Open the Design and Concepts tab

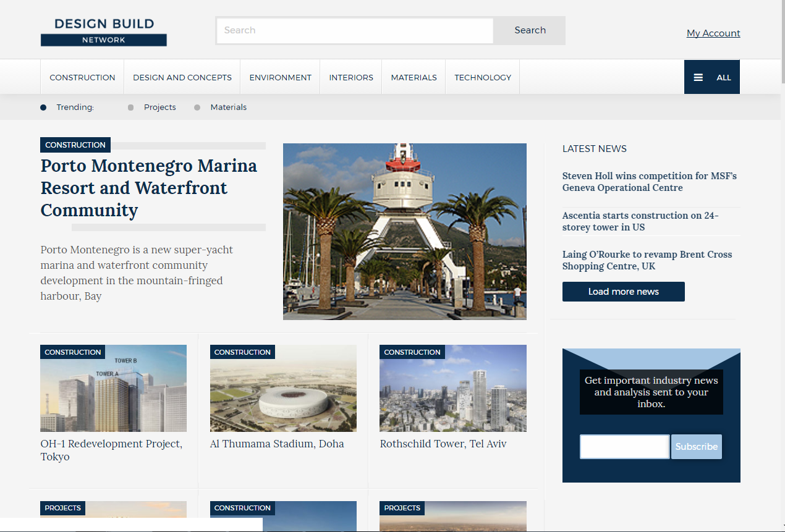tap(182, 77)
